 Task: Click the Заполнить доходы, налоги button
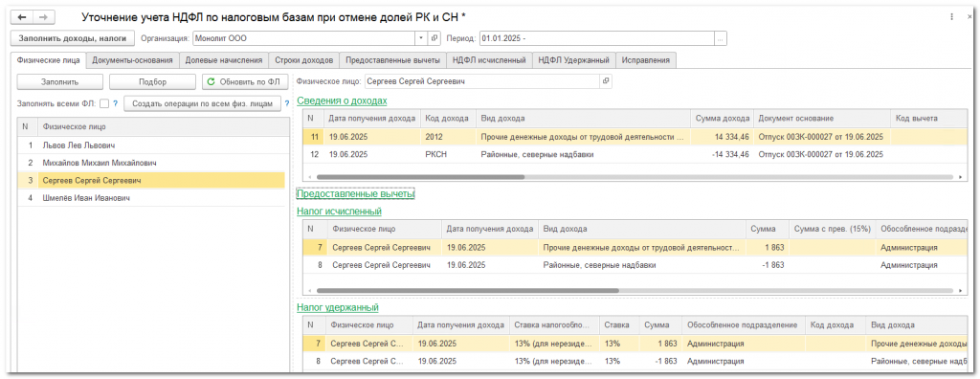(73, 39)
